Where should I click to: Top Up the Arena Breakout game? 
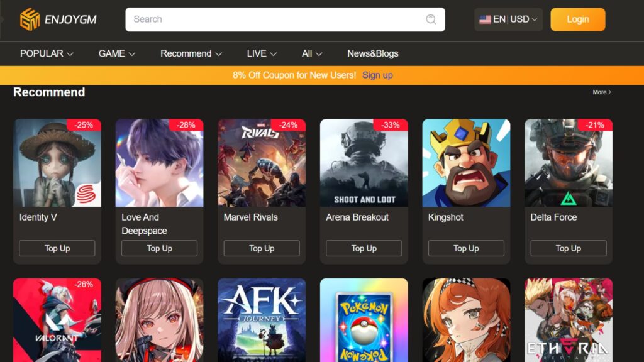tap(363, 248)
